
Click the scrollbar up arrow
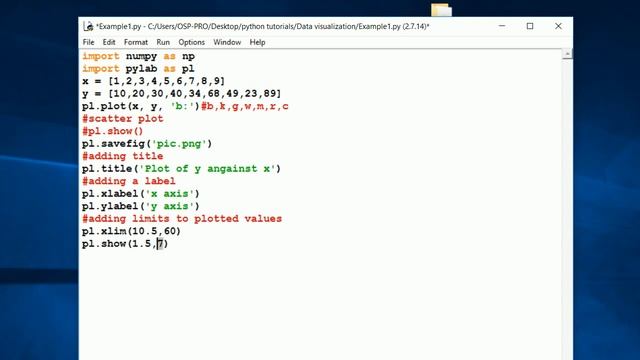pyautogui.click(x=567, y=54)
